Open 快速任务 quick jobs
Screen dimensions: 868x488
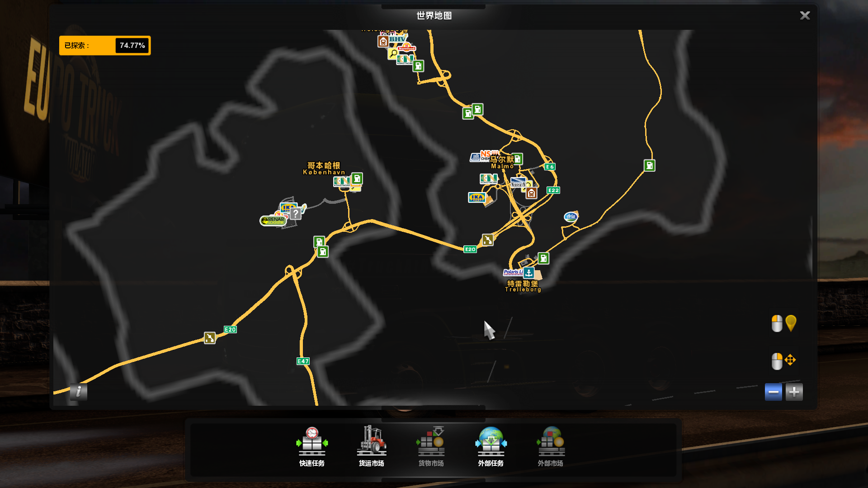click(x=311, y=446)
